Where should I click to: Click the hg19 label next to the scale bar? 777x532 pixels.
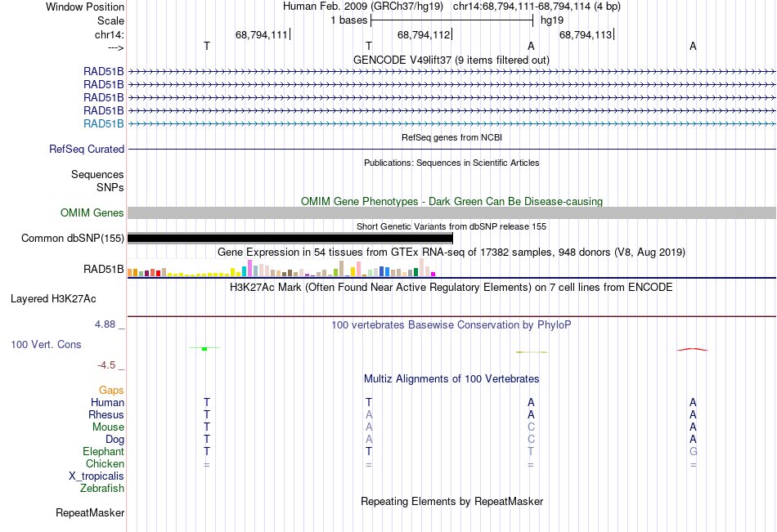551,20
